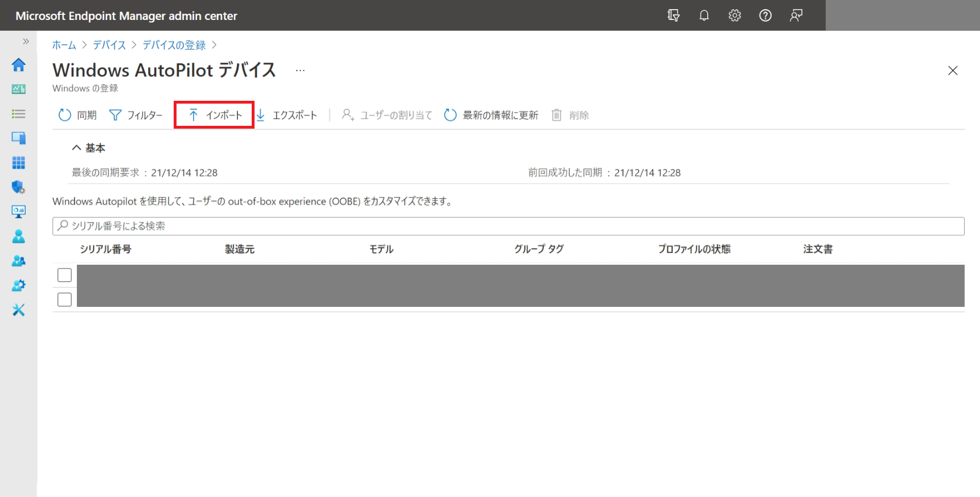Open the feedback icon in the header
The width and height of the screenshot is (980, 497).
(x=796, y=15)
